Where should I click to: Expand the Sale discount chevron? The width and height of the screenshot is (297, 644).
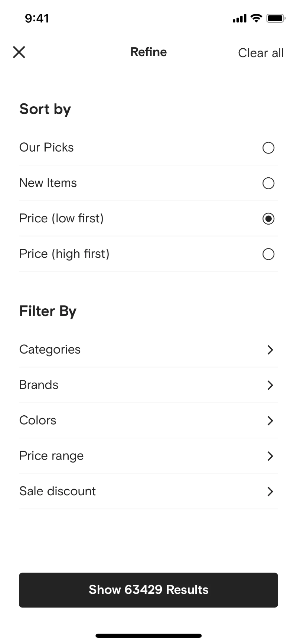click(x=270, y=492)
